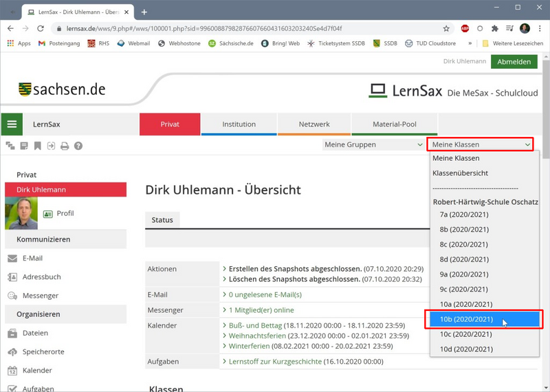The width and height of the screenshot is (550, 392).
Task: Open the Messenger icon in the sidebar
Action: point(12,296)
